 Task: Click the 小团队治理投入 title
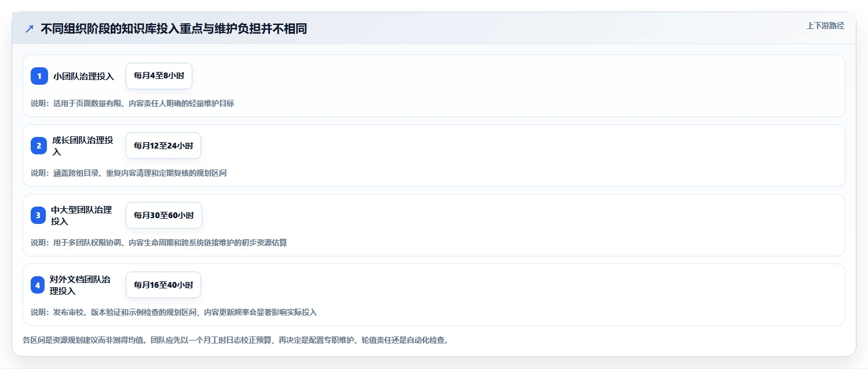tap(84, 76)
